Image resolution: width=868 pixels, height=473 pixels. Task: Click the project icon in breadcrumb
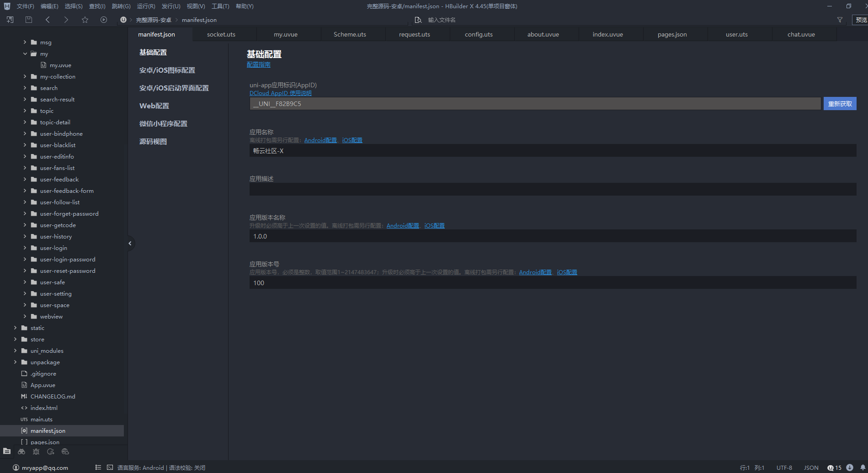point(123,20)
